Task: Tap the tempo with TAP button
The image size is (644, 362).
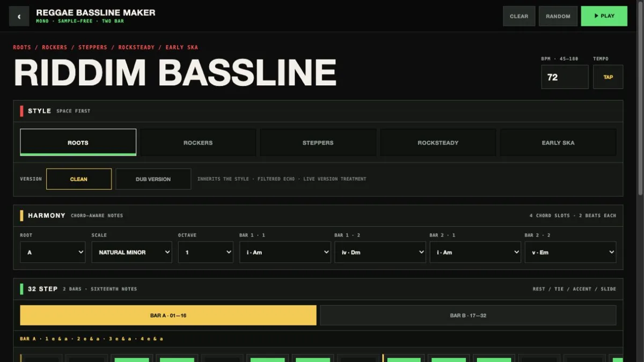Action: click(608, 77)
